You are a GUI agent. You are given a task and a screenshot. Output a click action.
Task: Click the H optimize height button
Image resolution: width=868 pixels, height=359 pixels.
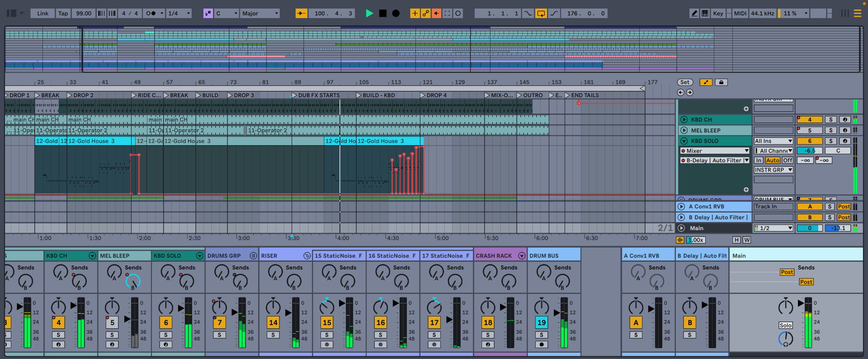point(737,240)
